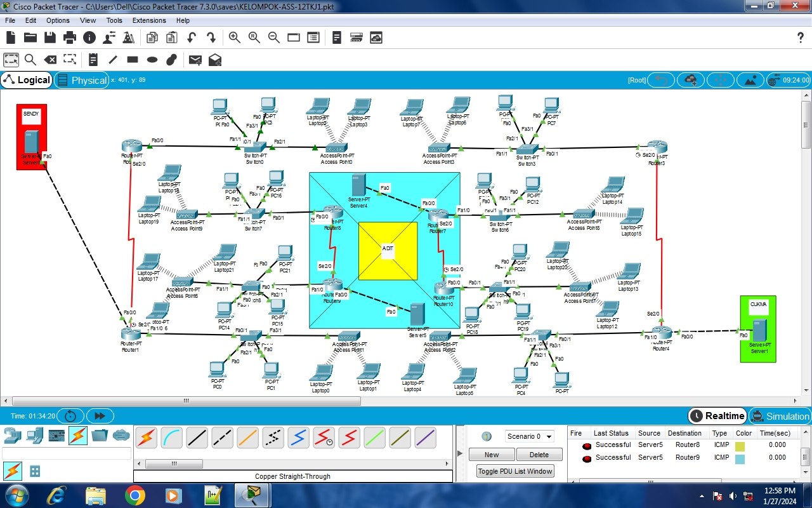Zoom in on the workspace
Image resolution: width=812 pixels, height=508 pixels.
(235, 37)
